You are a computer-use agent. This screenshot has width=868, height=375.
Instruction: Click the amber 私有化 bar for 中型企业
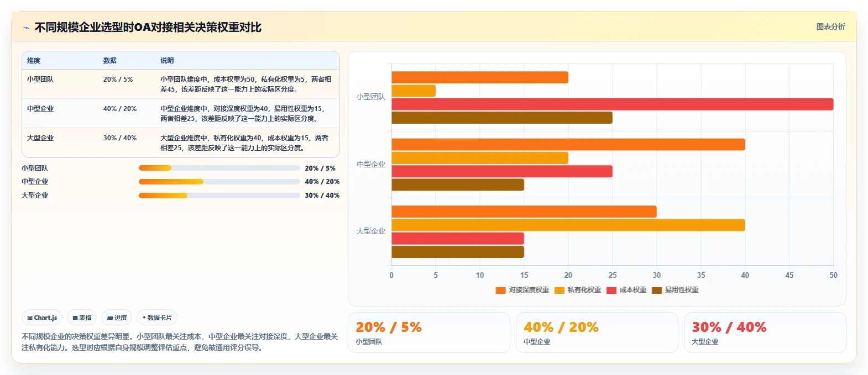click(480, 158)
